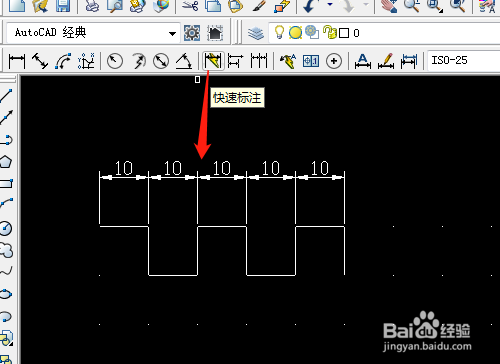This screenshot has height=364, width=500.
Task: Click the Dimension Text Edit pencil icon
Action: [386, 61]
